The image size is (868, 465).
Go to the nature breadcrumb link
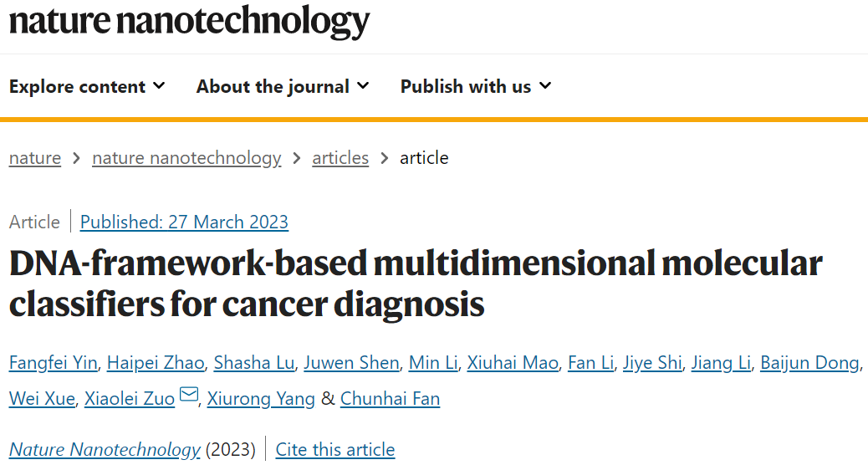(35, 158)
